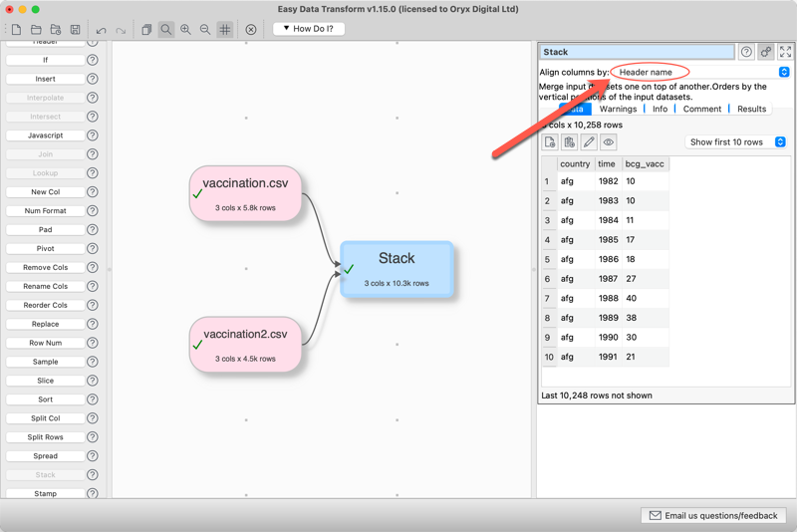This screenshot has width=797, height=532.
Task: Switch to the Results tab
Action: click(x=751, y=109)
